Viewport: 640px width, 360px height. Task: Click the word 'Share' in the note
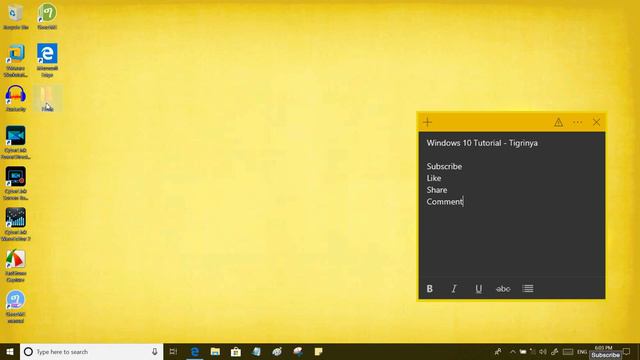[x=437, y=190]
